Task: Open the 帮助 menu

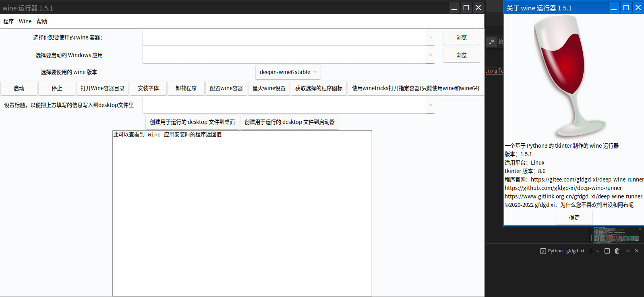Action: click(42, 21)
